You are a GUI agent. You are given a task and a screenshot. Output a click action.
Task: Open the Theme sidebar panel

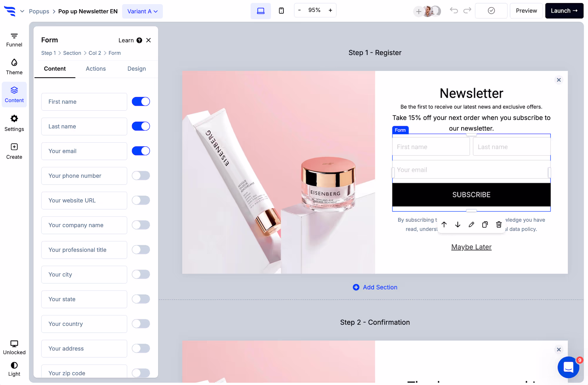[x=14, y=67]
